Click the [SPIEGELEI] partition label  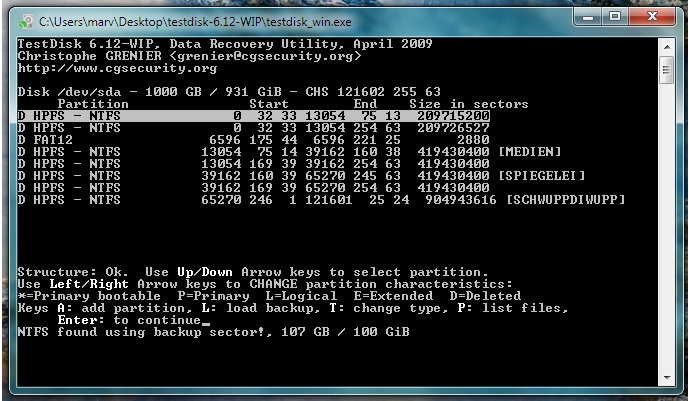pyautogui.click(x=541, y=176)
